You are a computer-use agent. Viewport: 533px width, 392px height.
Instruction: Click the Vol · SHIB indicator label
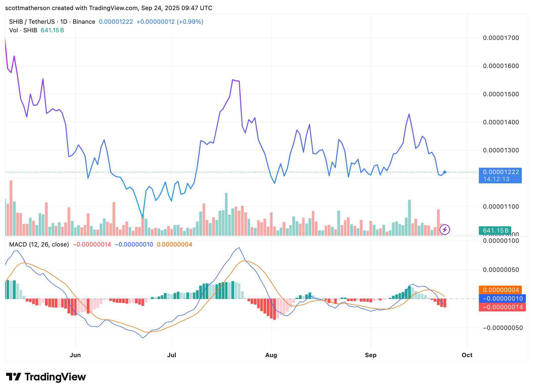click(23, 30)
